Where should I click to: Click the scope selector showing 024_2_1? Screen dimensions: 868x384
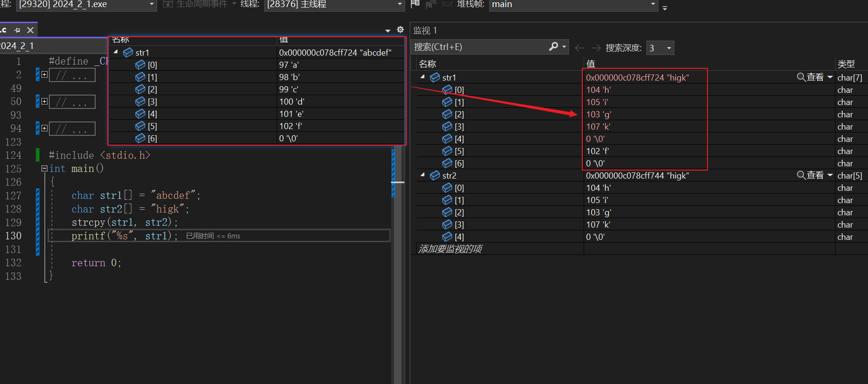tap(53, 46)
